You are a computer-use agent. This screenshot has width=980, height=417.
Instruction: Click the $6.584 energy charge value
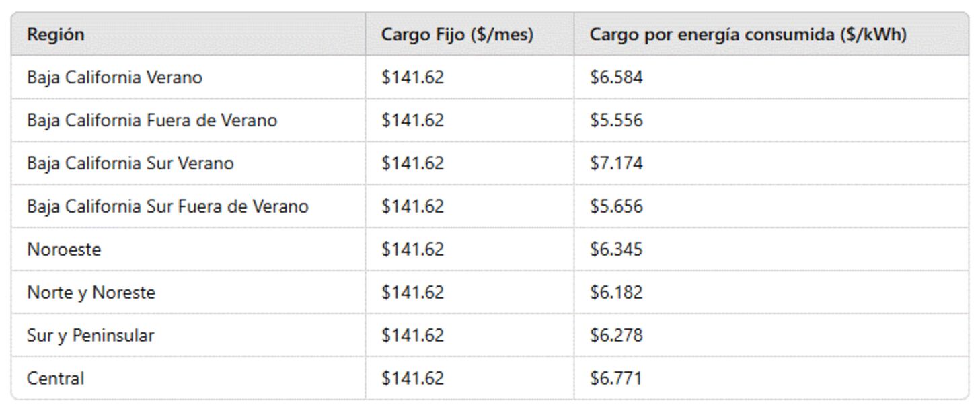coord(616,77)
